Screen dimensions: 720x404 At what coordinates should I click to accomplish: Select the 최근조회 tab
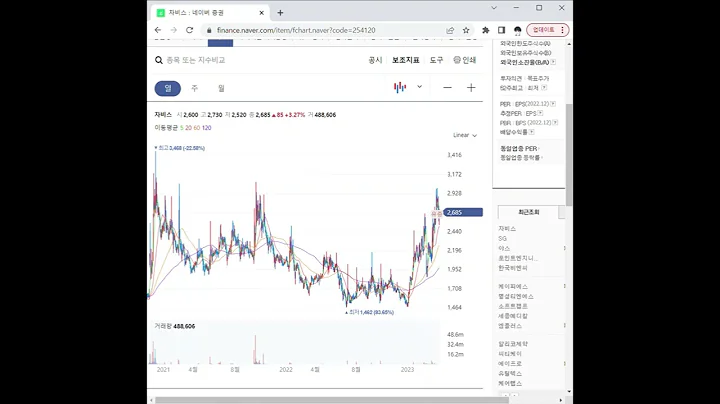click(x=529, y=212)
